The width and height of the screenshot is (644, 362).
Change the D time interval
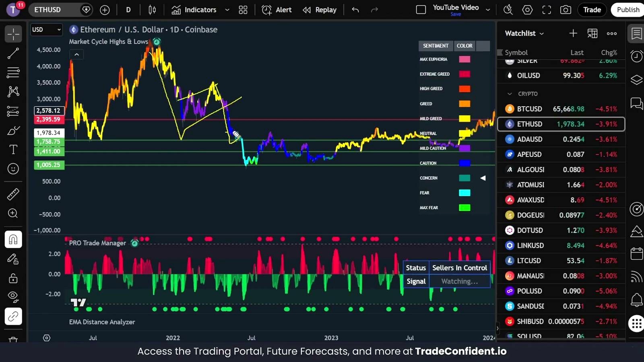[x=128, y=10]
